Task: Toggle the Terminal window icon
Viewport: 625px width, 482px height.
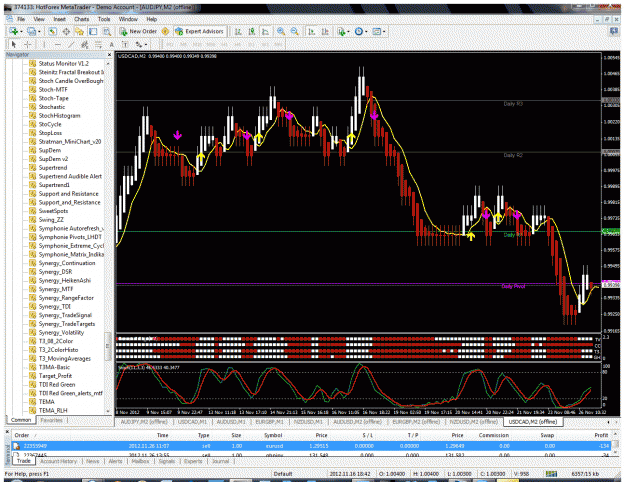Action: [x=93, y=31]
